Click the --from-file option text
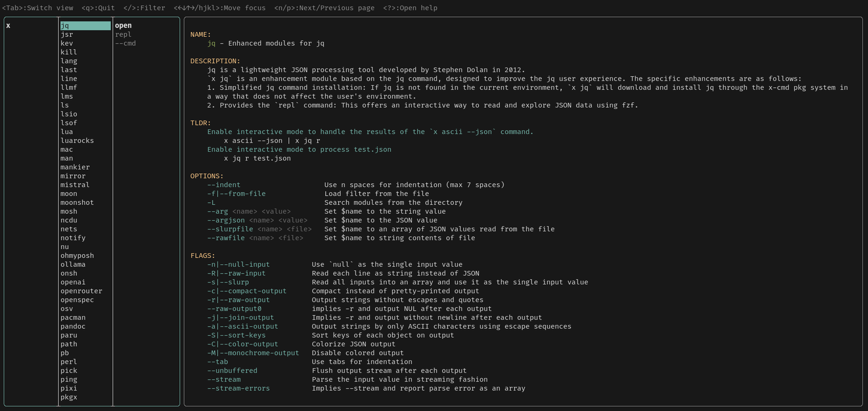The width and height of the screenshot is (868, 411). tap(236, 194)
